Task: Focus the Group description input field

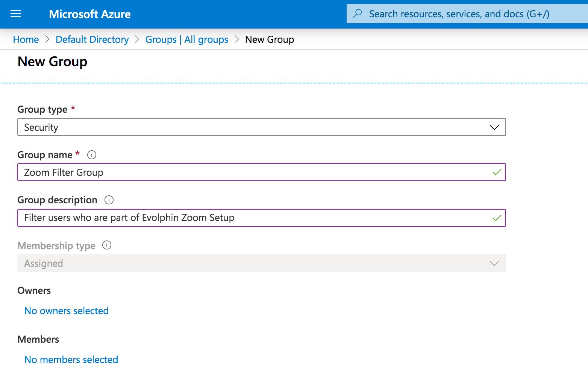Action: pyautogui.click(x=262, y=218)
